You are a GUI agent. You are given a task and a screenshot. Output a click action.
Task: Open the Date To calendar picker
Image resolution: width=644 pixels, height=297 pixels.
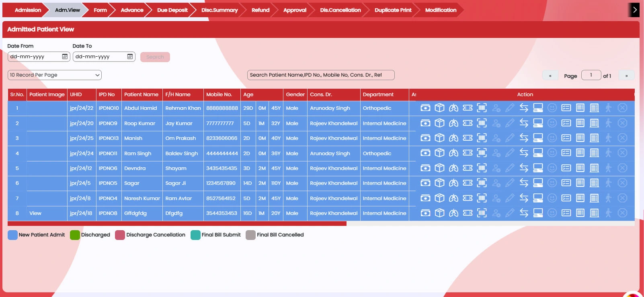(130, 57)
